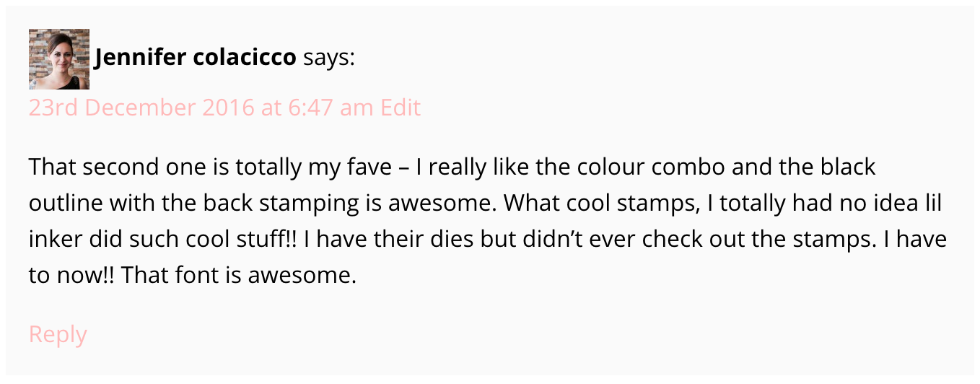The height and width of the screenshot is (384, 980).
Task: Click the author name Jennifer colacicco
Action: click(196, 58)
